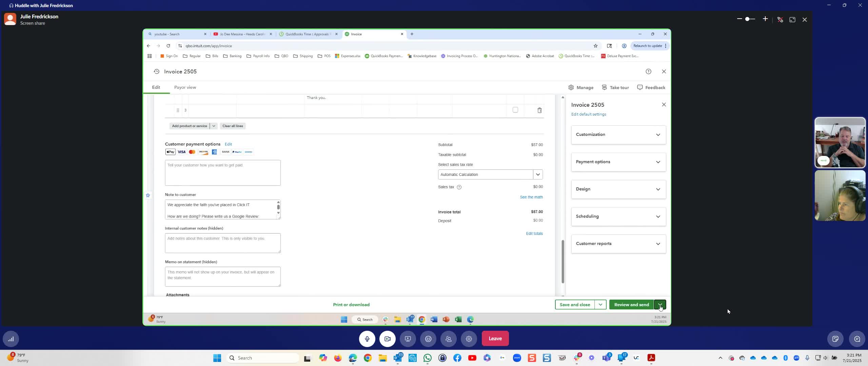
Task: Select Julie Fredrickson's video thumbnail
Action: 840,196
